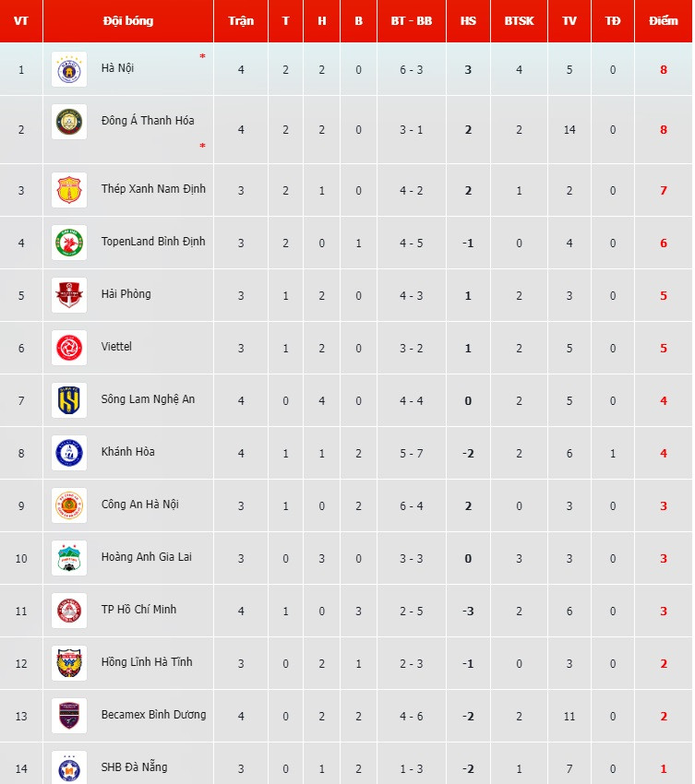Click the Khánh Hòa club logo

click(69, 453)
